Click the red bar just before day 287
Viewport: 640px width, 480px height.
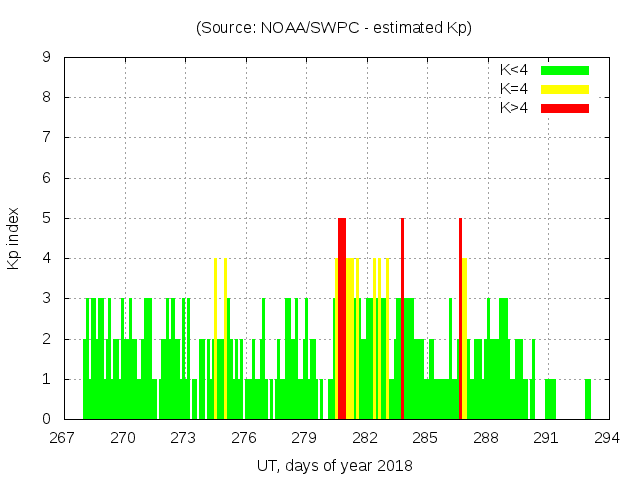pos(460,318)
